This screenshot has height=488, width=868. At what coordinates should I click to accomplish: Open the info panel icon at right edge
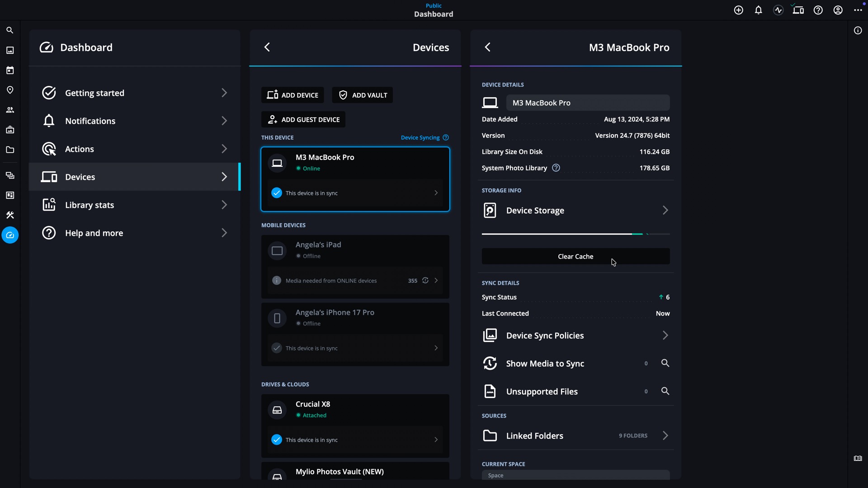[858, 30]
